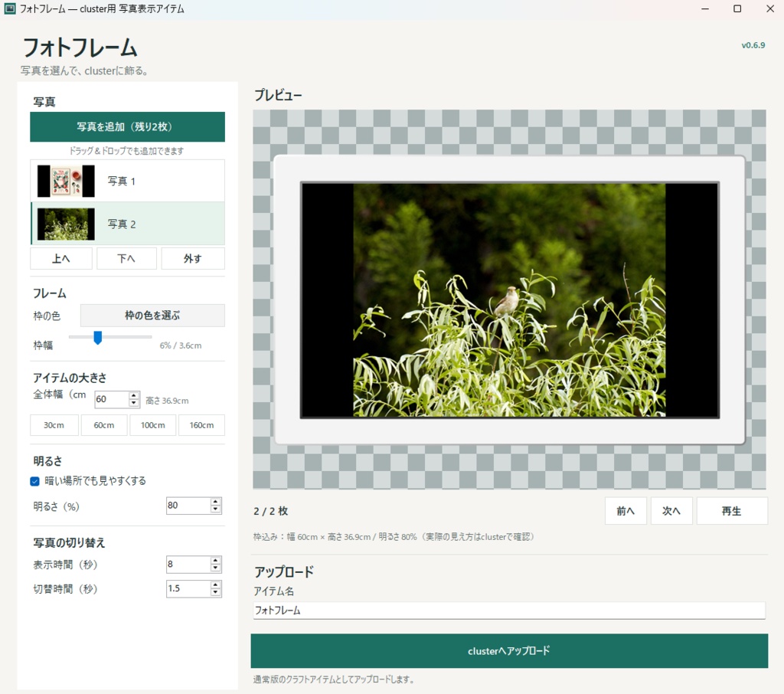Screen dimensions: 784x694
Task: Minimize the フォトフレーム window
Action: coord(705,9)
